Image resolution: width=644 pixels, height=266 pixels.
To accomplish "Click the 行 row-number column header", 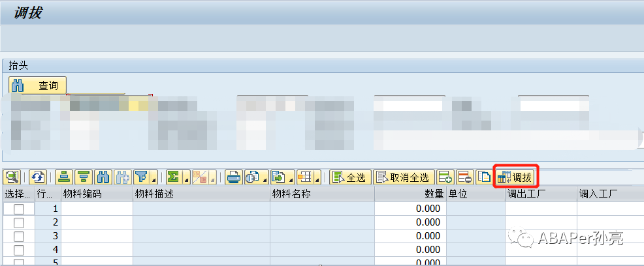I will coord(48,194).
